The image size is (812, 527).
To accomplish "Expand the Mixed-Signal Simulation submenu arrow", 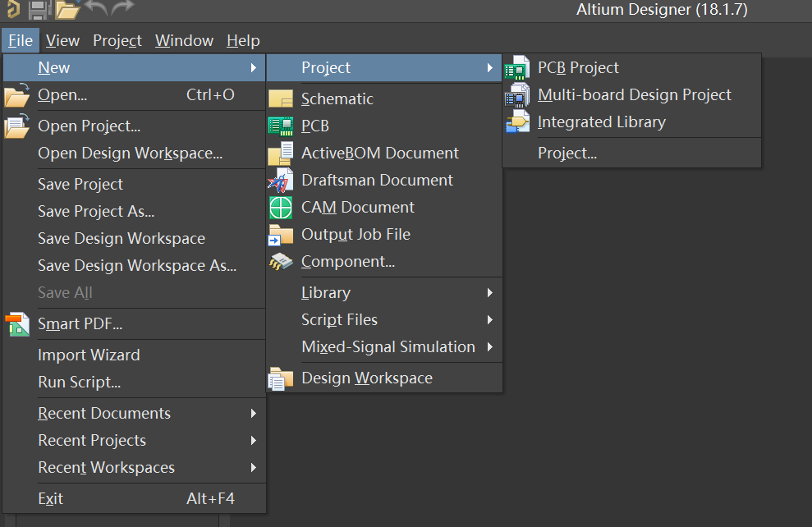I will 490,347.
